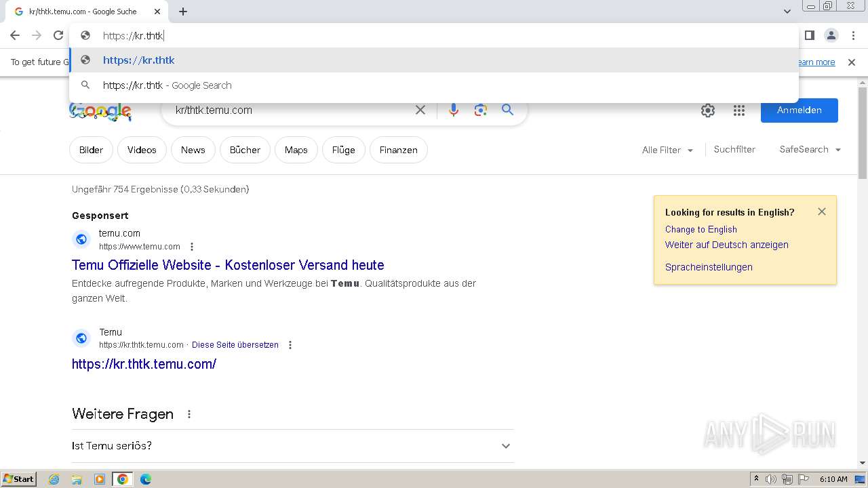Switch to the Bücher results chip
868x488 pixels.
point(245,150)
